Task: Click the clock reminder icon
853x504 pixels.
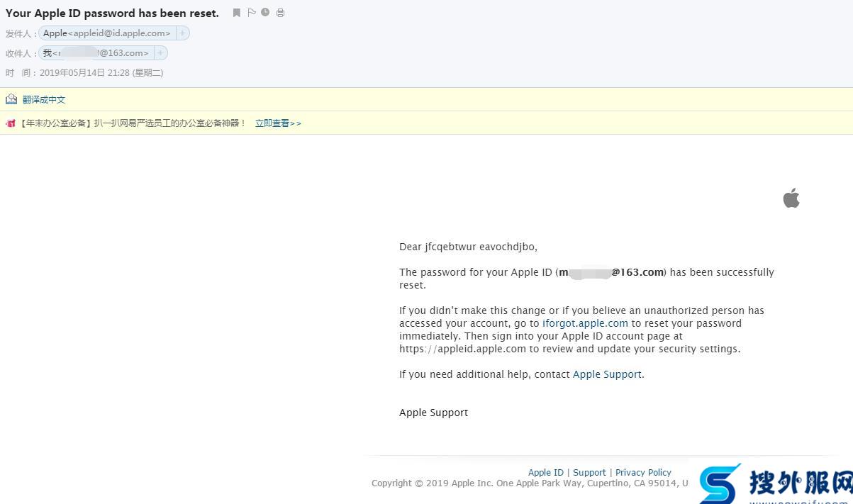Action: coord(265,12)
